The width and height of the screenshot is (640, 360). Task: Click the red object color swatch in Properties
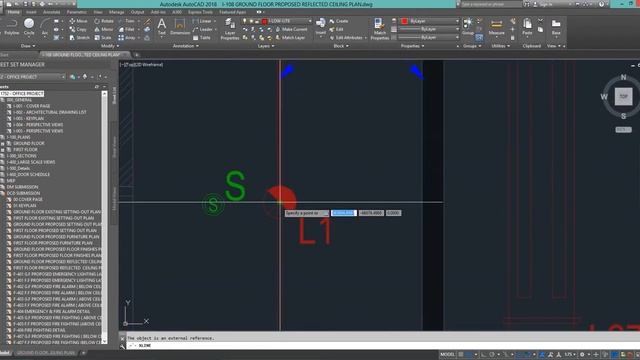404,21
